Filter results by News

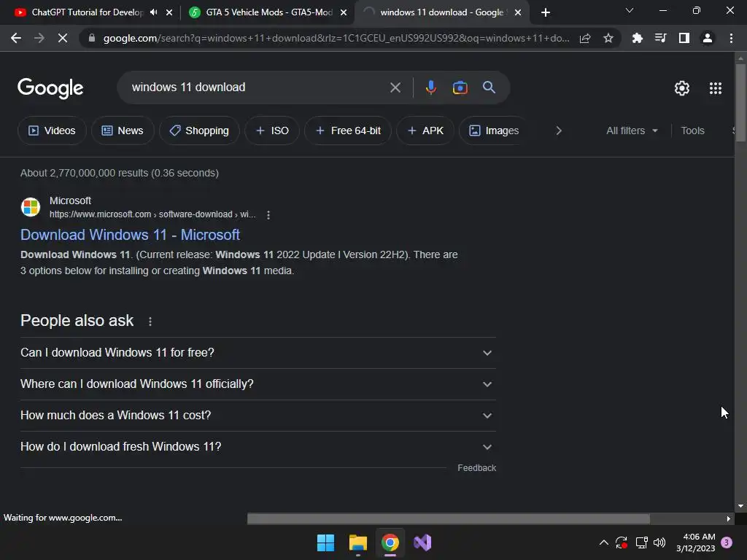pos(123,131)
